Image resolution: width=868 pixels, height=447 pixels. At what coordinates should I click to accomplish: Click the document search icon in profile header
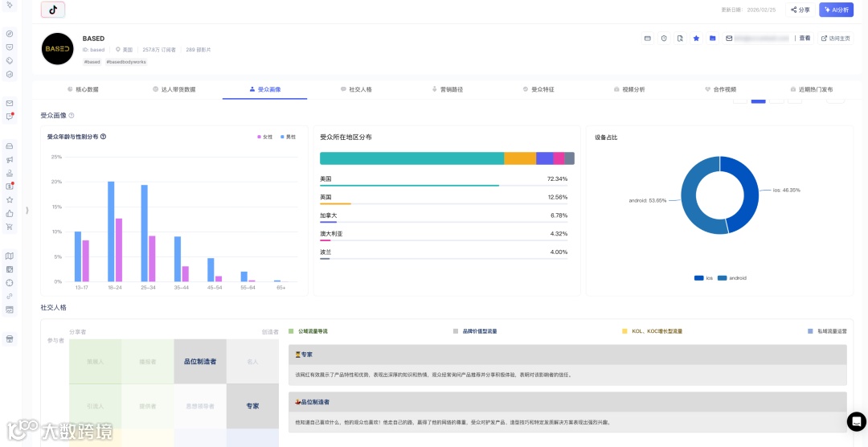[681, 39]
